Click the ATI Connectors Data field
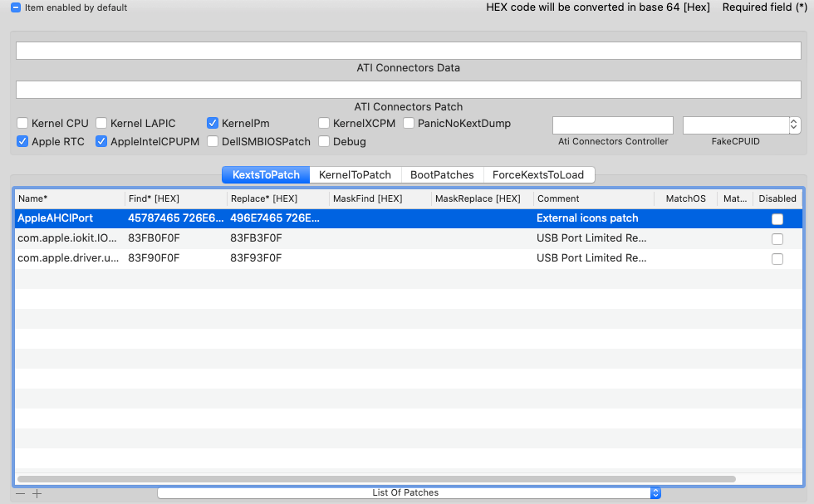The width and height of the screenshot is (814, 504). click(407, 51)
